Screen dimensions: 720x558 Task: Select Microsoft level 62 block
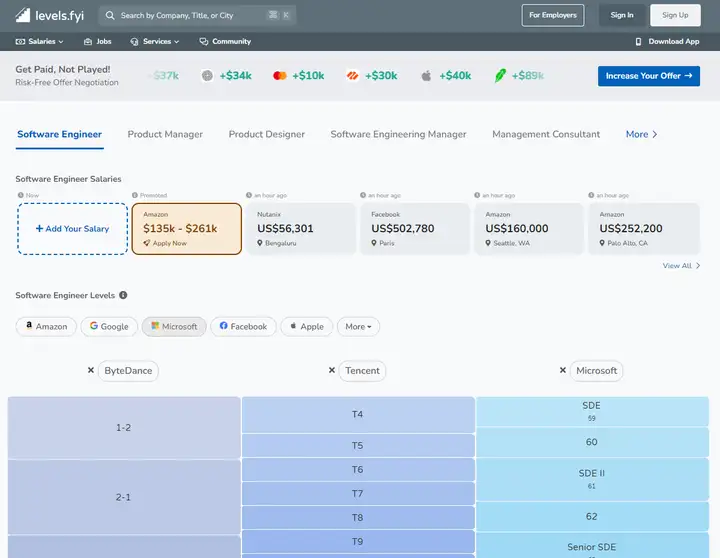click(x=592, y=516)
